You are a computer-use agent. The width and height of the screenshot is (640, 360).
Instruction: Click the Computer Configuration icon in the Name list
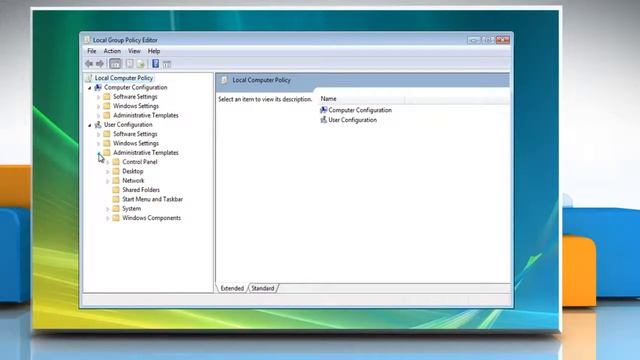coord(324,110)
